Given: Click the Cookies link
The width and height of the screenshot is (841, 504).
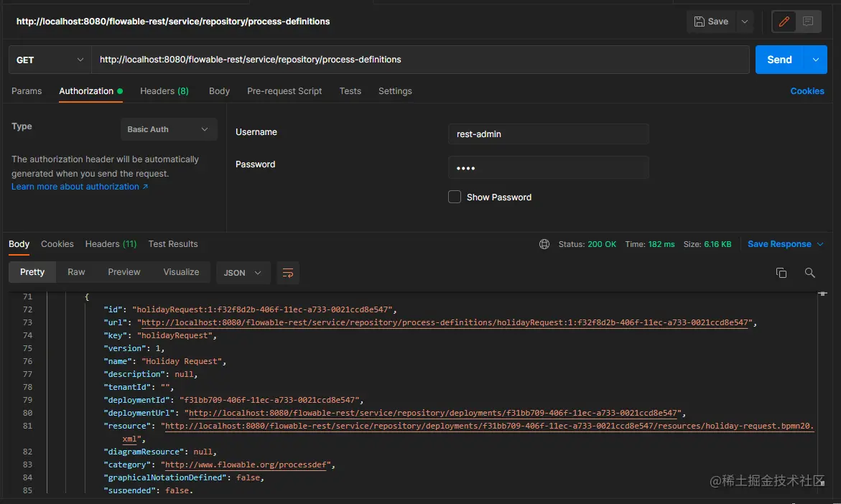Looking at the screenshot, I should [807, 91].
